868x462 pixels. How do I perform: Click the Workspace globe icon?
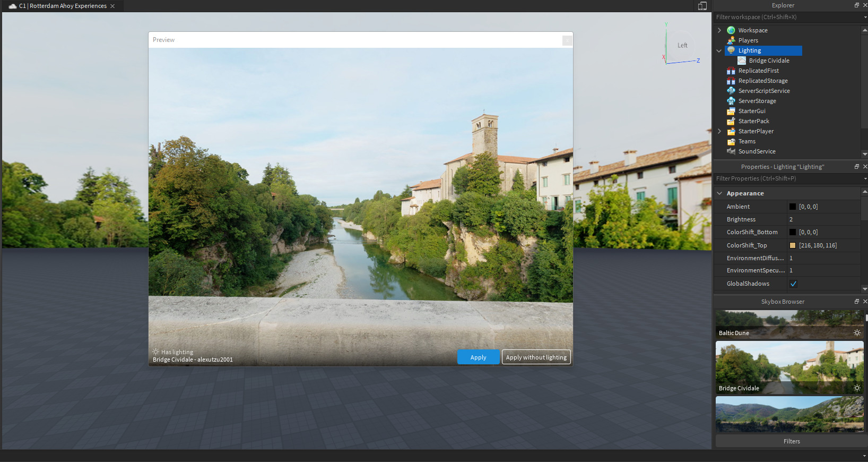(x=731, y=30)
